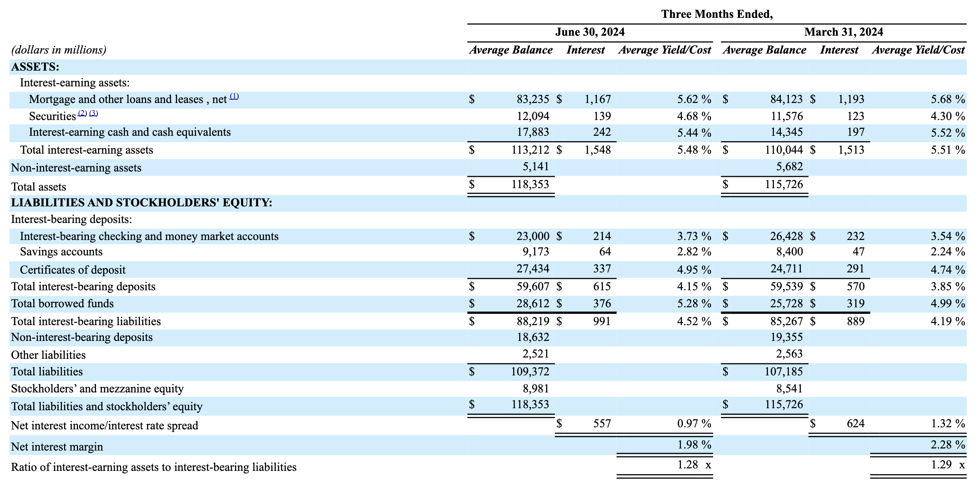Select the 118,353 Total assets value

(530, 184)
